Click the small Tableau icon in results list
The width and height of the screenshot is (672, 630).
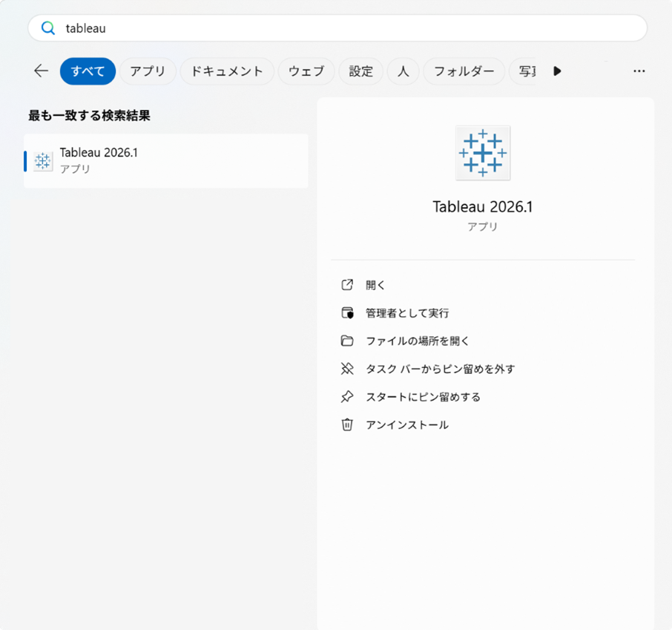point(43,160)
